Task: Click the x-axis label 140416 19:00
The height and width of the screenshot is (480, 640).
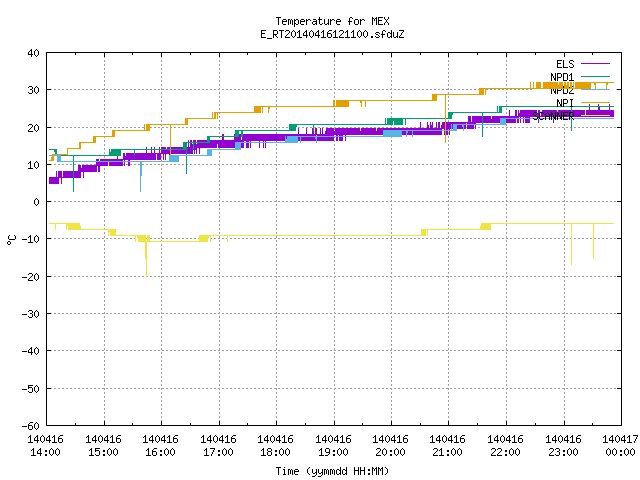Action: tap(333, 446)
